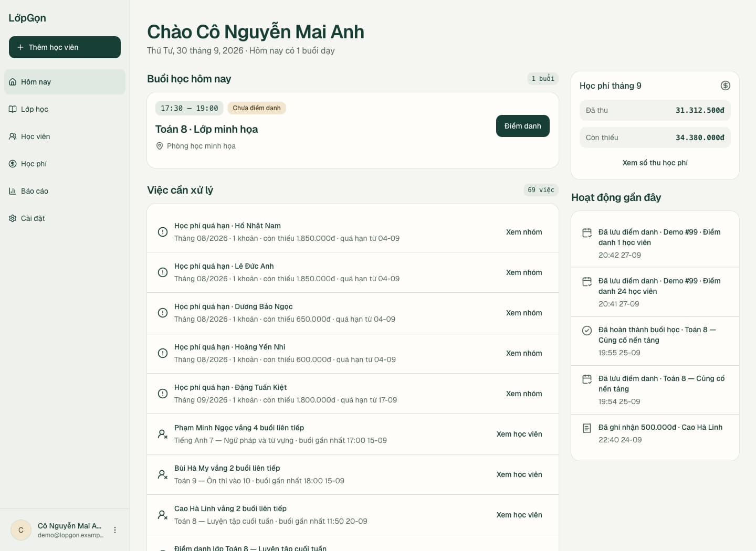The width and height of the screenshot is (756, 551).
Task: Click the Đã thu amount 31.312.500đ
Action: click(x=700, y=110)
